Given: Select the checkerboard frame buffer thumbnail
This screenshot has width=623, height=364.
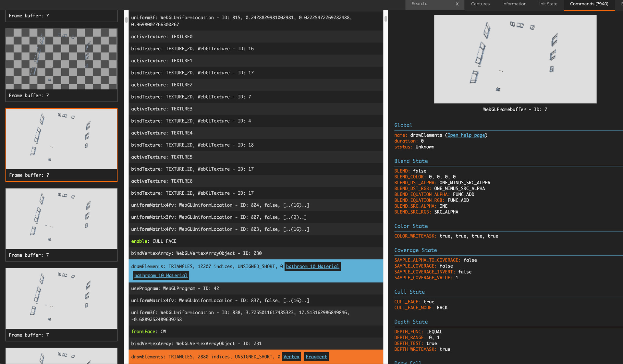Looking at the screenshot, I should coord(61,59).
